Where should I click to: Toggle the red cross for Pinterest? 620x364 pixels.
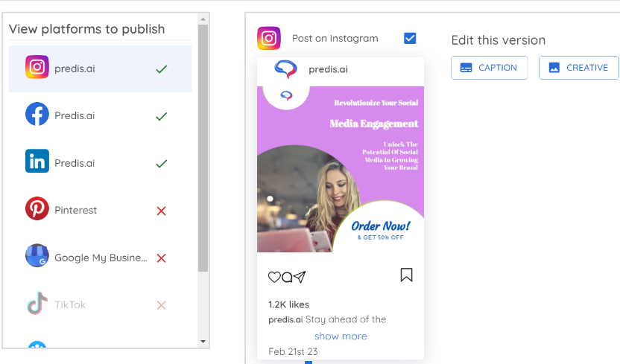(161, 211)
